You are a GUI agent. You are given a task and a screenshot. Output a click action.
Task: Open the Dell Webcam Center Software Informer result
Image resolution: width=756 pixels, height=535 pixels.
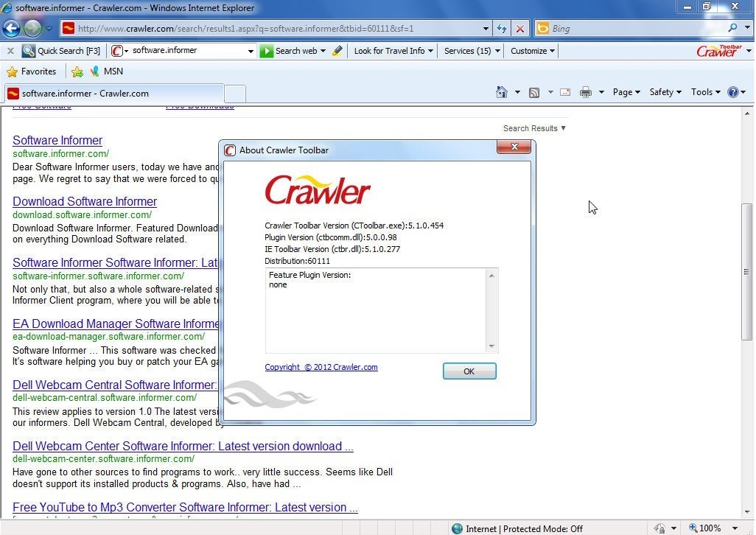pos(183,447)
